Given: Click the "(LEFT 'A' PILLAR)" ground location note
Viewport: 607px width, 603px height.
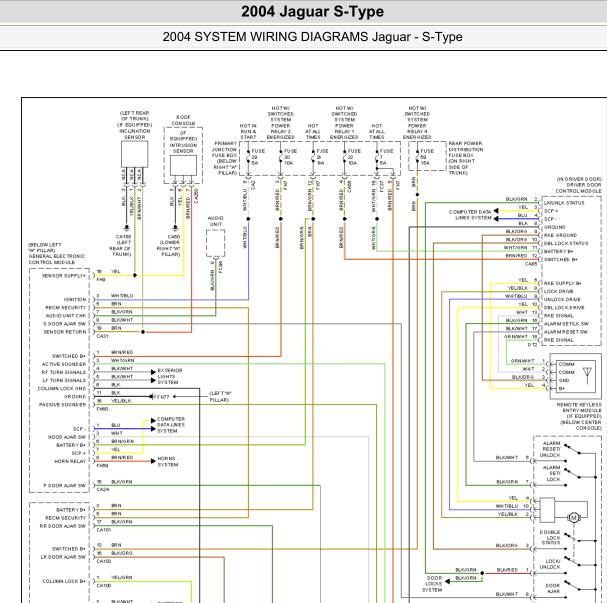Looking at the screenshot, I should (x=220, y=396).
